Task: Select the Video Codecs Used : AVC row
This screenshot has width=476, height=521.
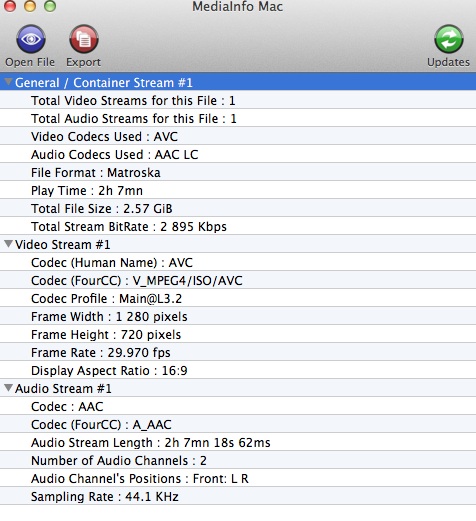Action: coord(238,136)
